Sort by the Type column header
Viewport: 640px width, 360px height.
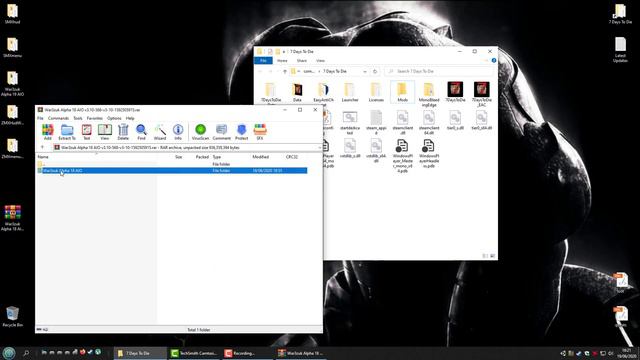217,157
